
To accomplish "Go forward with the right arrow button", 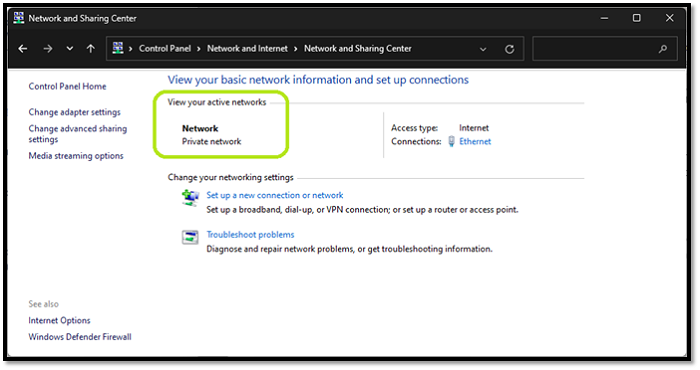I will click(47, 49).
